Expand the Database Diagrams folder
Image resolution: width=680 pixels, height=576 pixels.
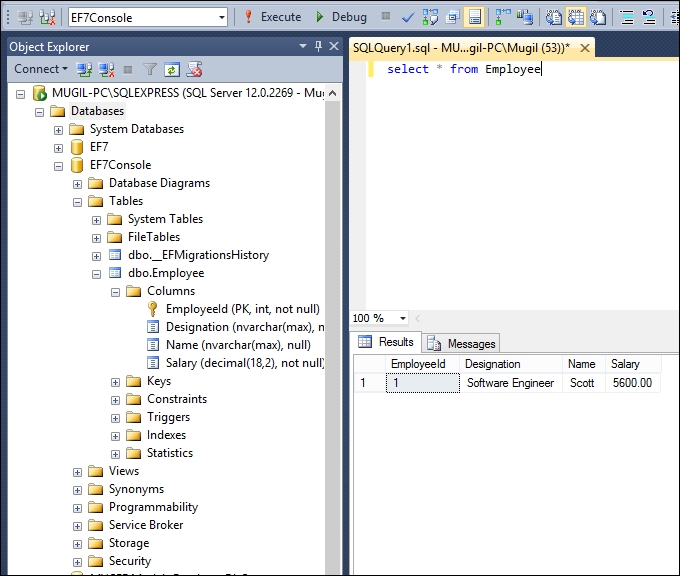[77, 184]
